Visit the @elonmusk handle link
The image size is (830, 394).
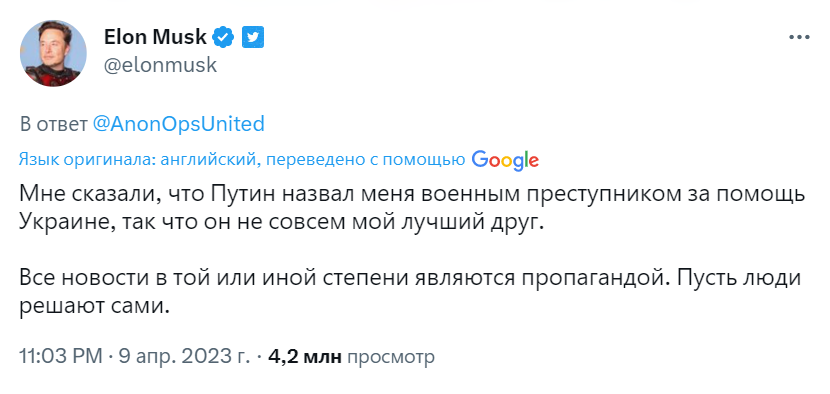[x=160, y=65]
